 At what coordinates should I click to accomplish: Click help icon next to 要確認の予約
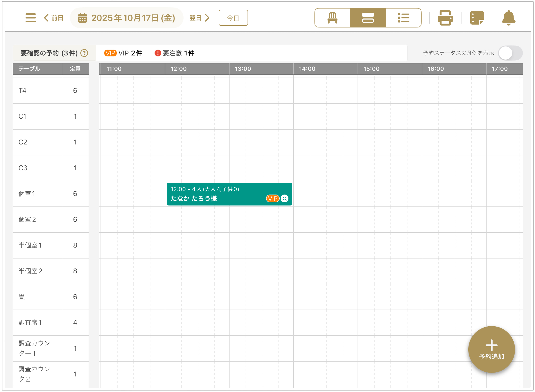(x=84, y=53)
